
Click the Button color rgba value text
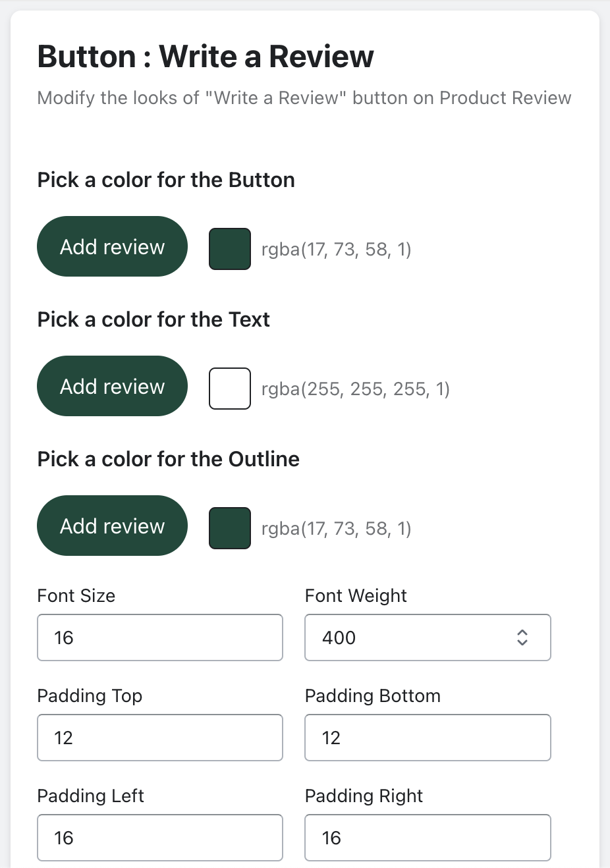point(336,250)
